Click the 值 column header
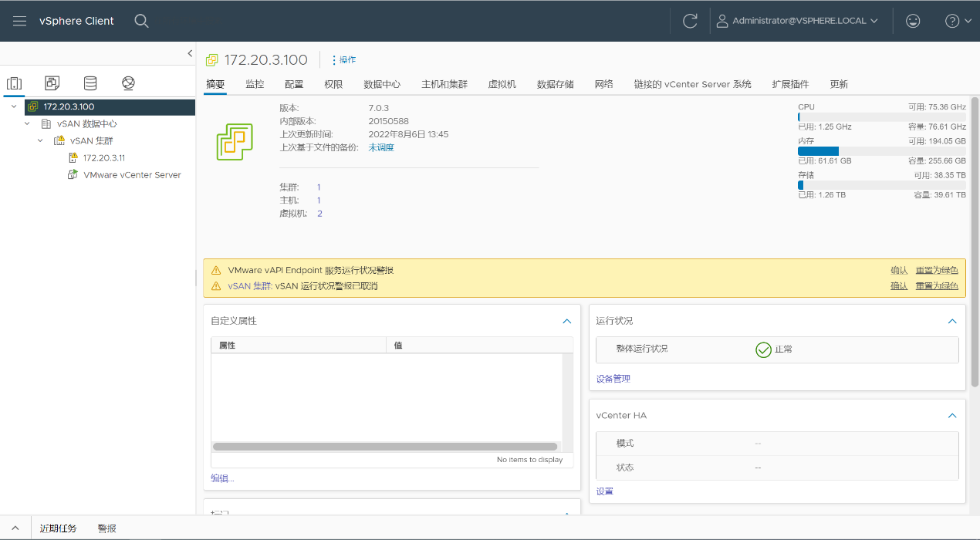This screenshot has height=540, width=980. pos(479,346)
